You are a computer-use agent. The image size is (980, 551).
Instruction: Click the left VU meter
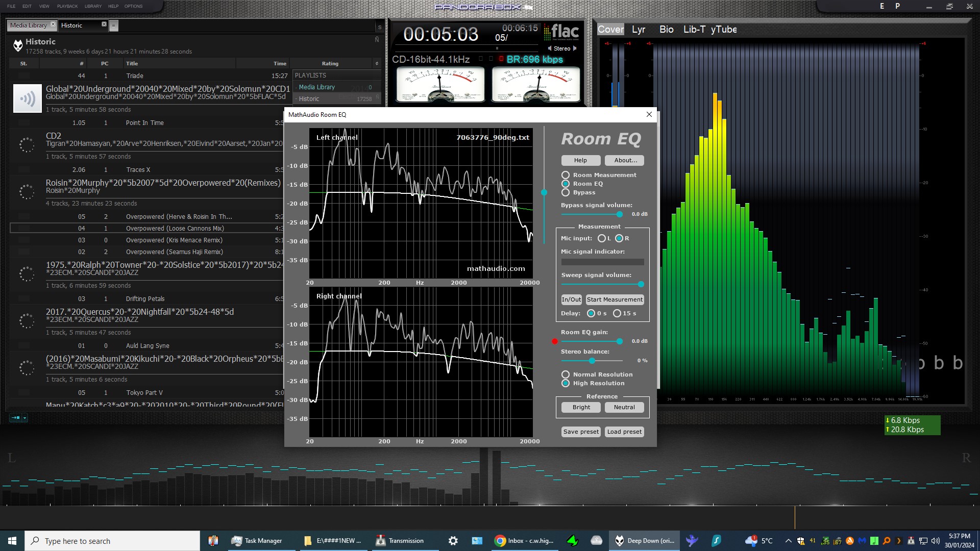click(440, 84)
